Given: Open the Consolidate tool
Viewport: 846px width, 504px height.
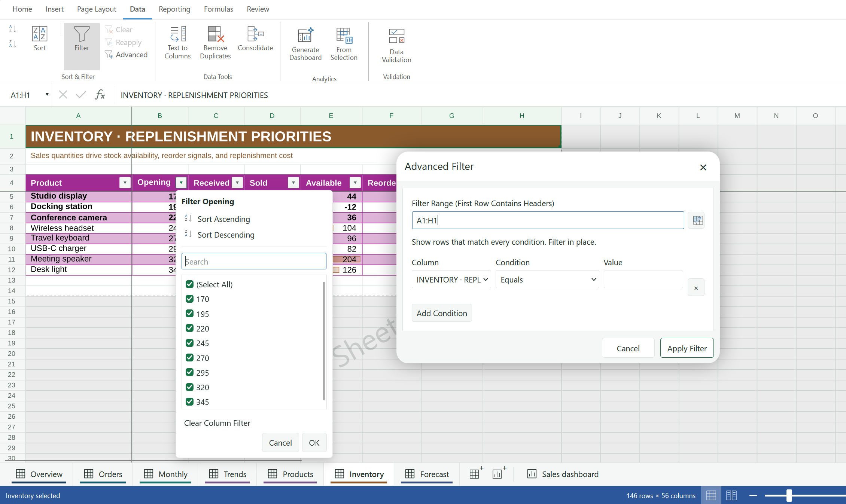Looking at the screenshot, I should (255, 39).
